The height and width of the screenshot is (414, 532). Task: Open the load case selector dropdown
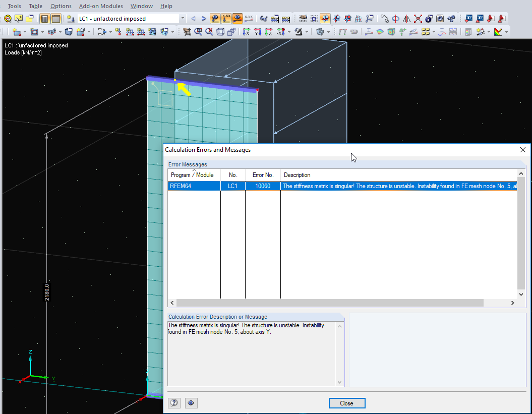[183, 19]
